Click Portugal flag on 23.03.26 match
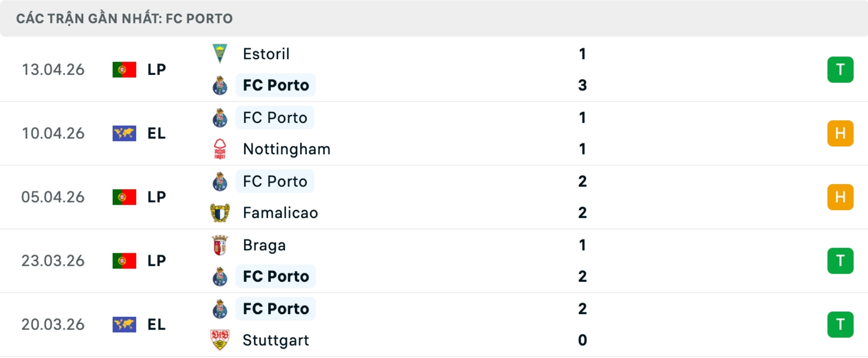Viewport: 868px width, 358px height. pos(124,261)
